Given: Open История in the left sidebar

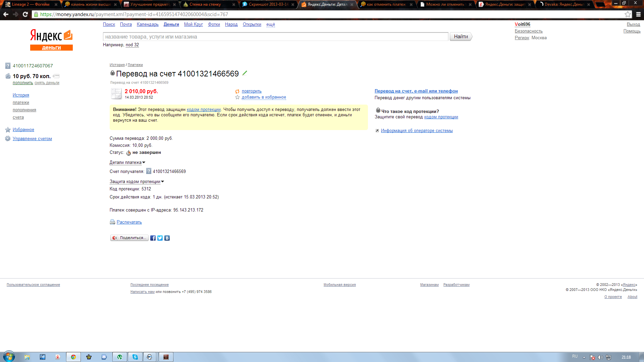Looking at the screenshot, I should pos(21,95).
